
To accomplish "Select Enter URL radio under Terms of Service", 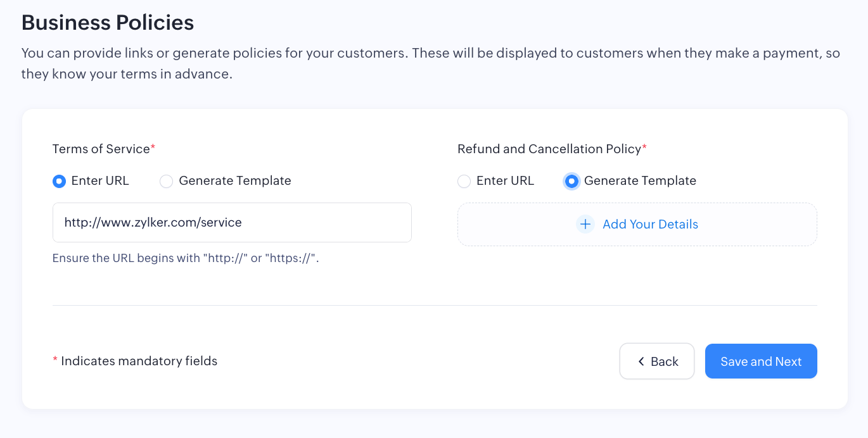I will tap(59, 182).
